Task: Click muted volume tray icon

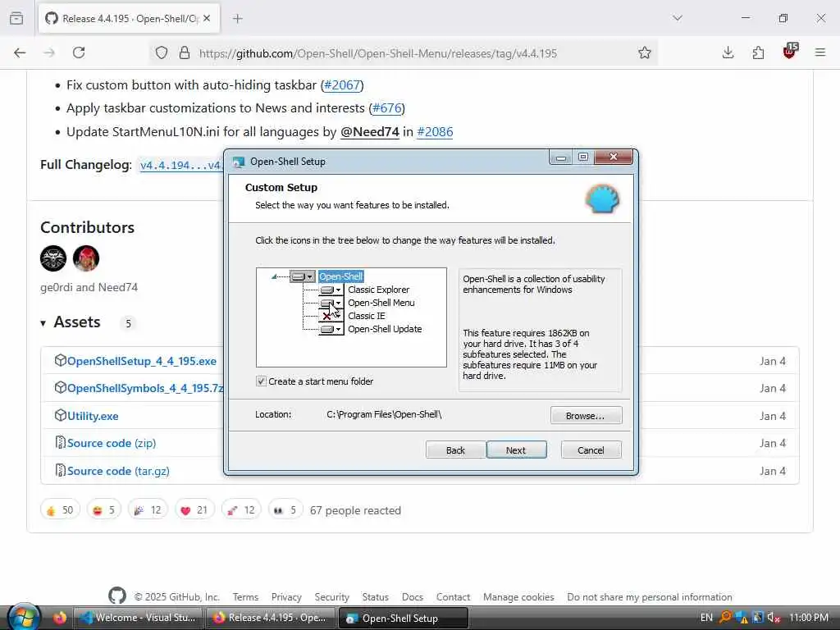Action: click(x=773, y=618)
